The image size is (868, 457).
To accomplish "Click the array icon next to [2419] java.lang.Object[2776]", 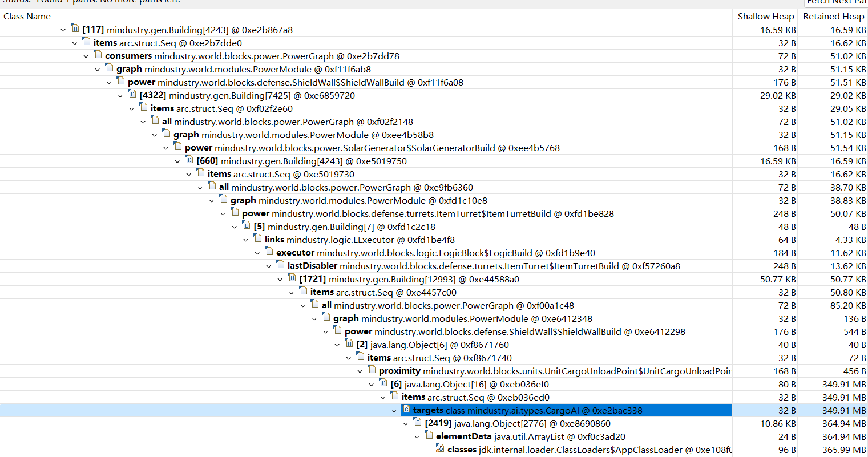I will click(417, 423).
